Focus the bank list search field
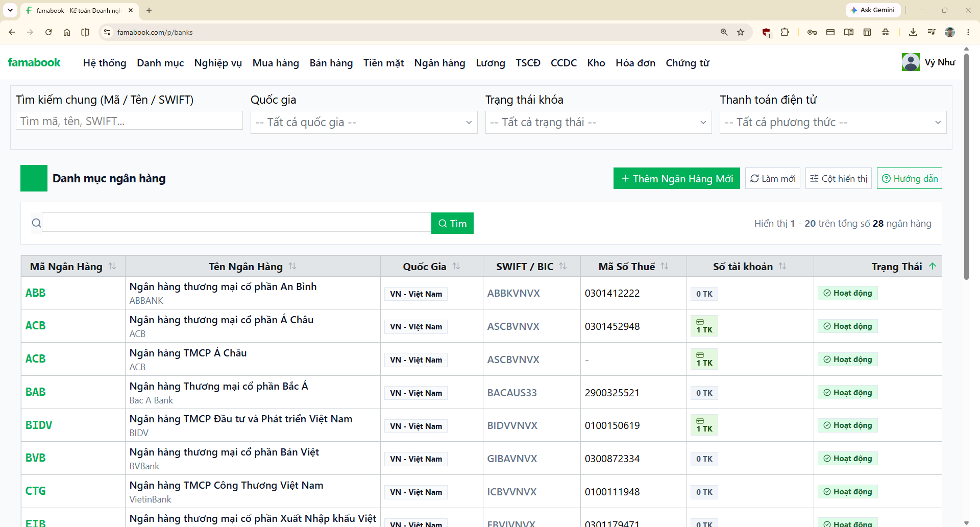The image size is (980, 527). coord(237,223)
